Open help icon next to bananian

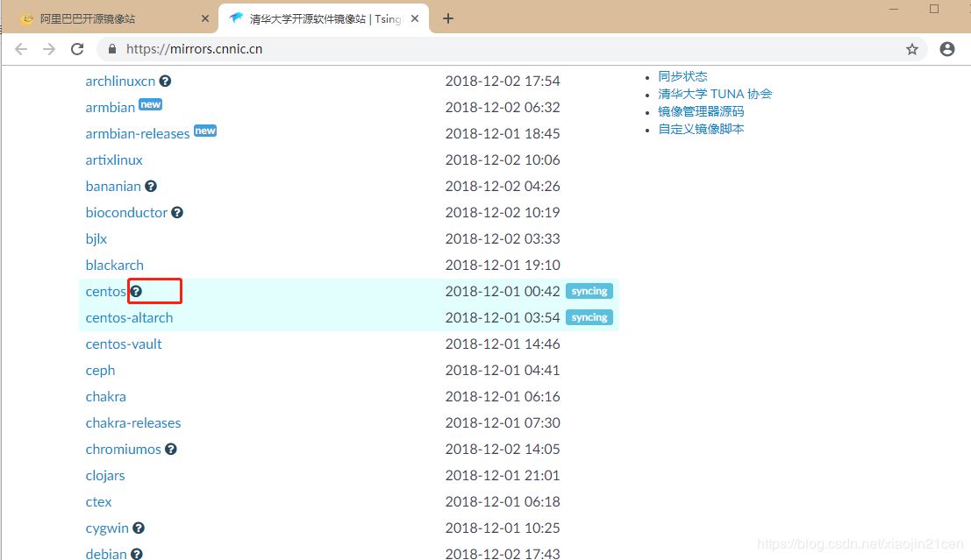point(151,187)
